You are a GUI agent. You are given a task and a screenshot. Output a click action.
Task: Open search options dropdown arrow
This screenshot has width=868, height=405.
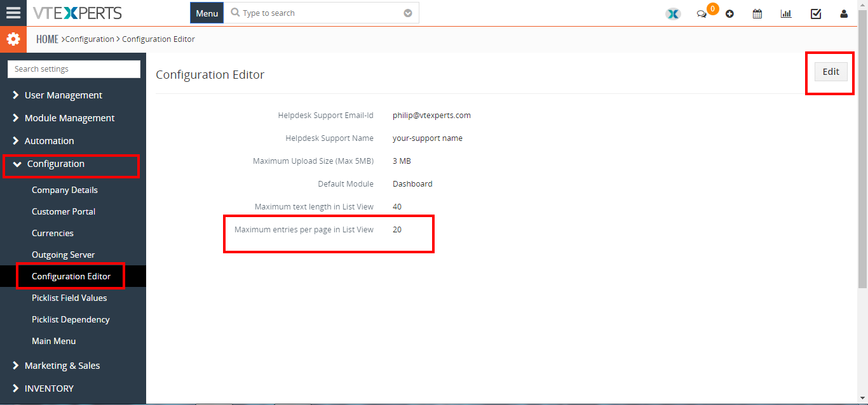click(408, 13)
